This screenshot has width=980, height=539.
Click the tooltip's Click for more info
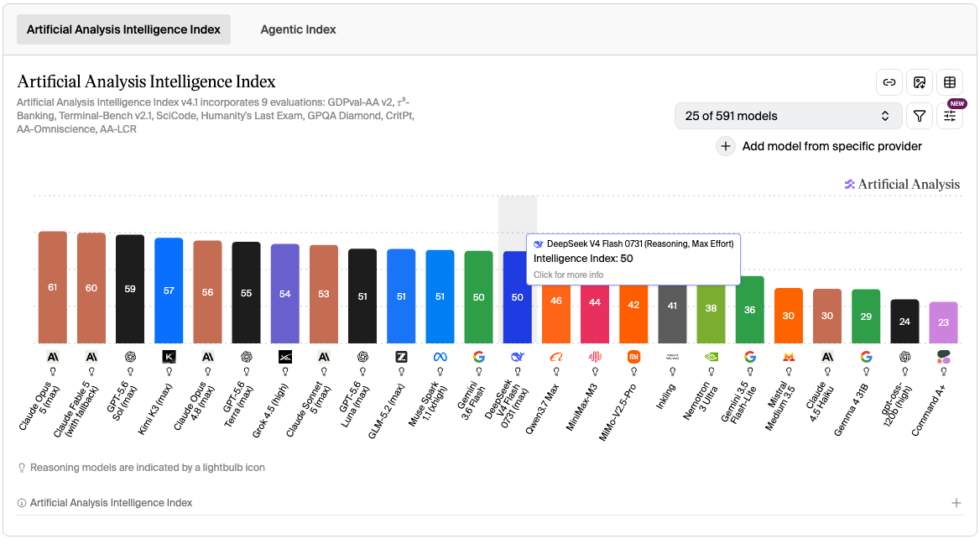click(568, 275)
